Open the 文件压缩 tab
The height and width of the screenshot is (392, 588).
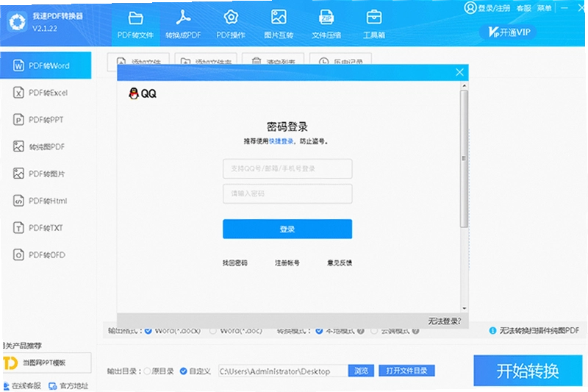pos(326,25)
